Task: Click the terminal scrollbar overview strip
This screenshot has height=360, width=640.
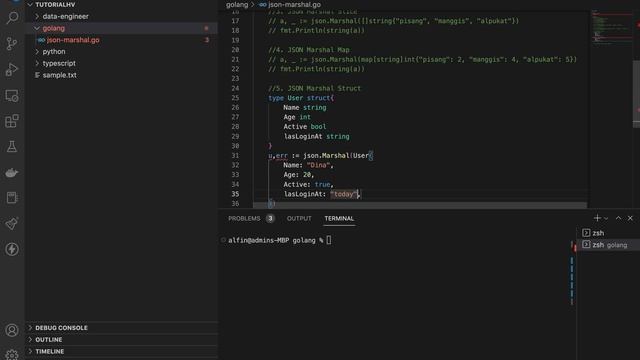Action: click(x=572, y=273)
